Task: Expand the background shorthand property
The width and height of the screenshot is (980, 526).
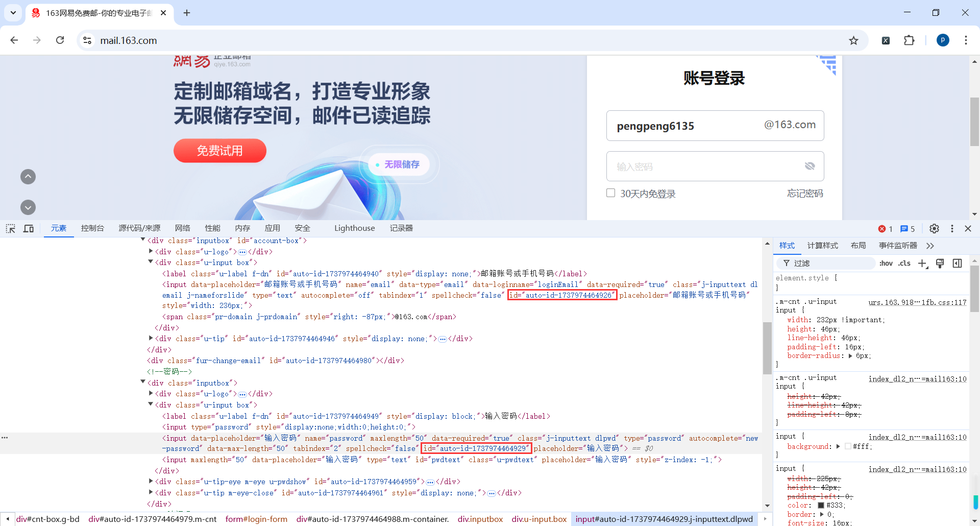Action: point(838,446)
